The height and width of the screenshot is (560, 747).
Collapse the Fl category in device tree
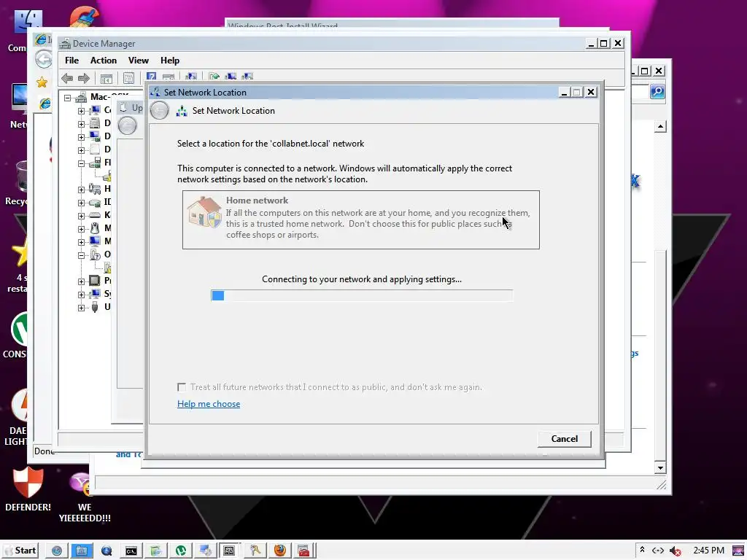82,163
